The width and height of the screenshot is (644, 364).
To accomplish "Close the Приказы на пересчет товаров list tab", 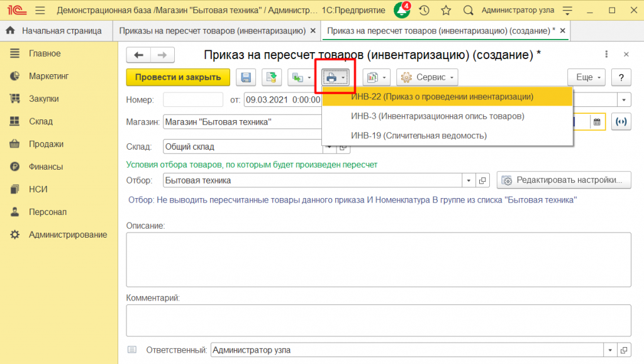I will (x=313, y=31).
